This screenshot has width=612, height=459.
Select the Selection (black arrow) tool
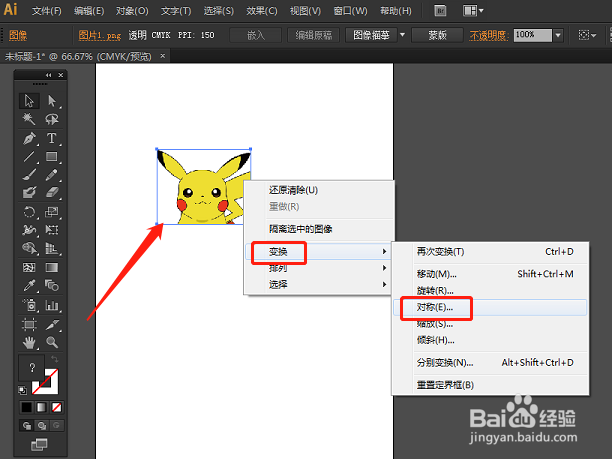tap(29, 101)
